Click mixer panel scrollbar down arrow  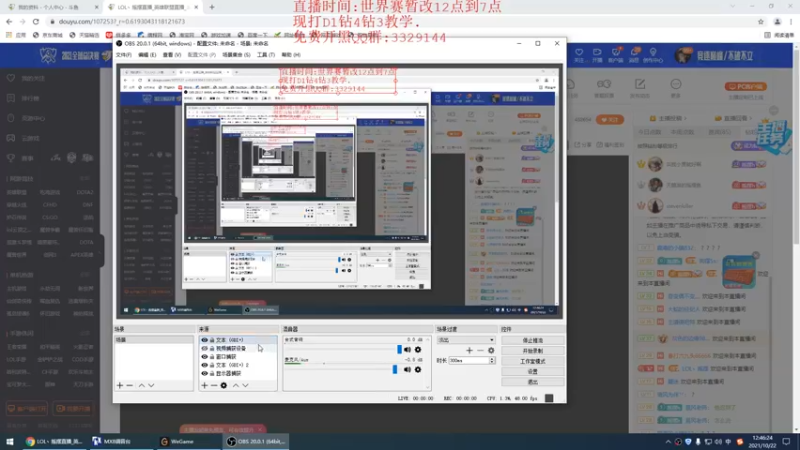point(428,387)
